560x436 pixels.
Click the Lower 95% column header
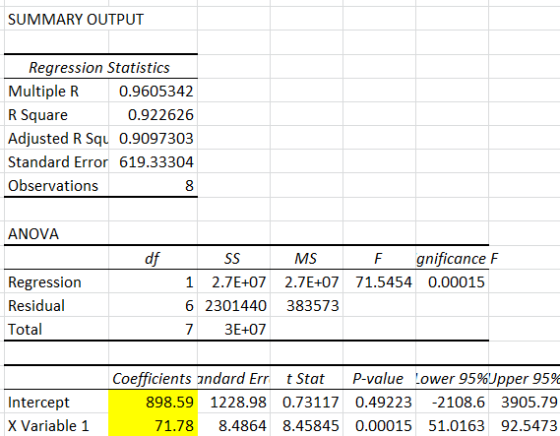451,379
